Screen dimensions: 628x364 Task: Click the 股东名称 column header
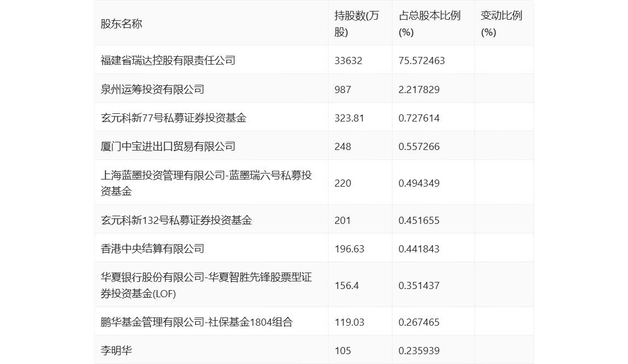coord(122,24)
